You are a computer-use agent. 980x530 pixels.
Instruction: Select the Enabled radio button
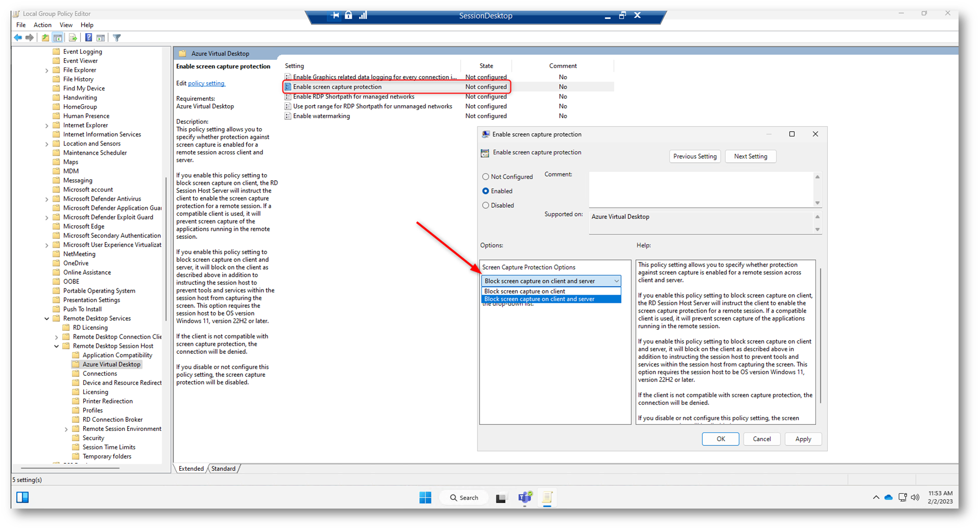pyautogui.click(x=486, y=191)
